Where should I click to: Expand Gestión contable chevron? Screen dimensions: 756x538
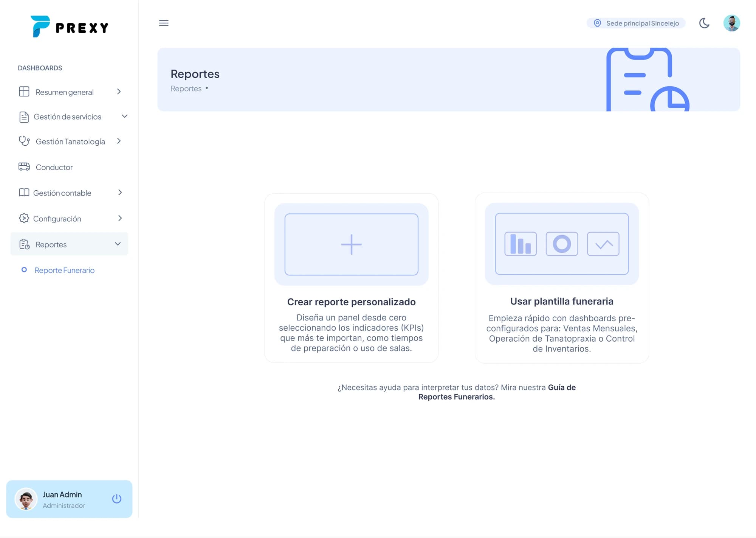click(x=120, y=193)
